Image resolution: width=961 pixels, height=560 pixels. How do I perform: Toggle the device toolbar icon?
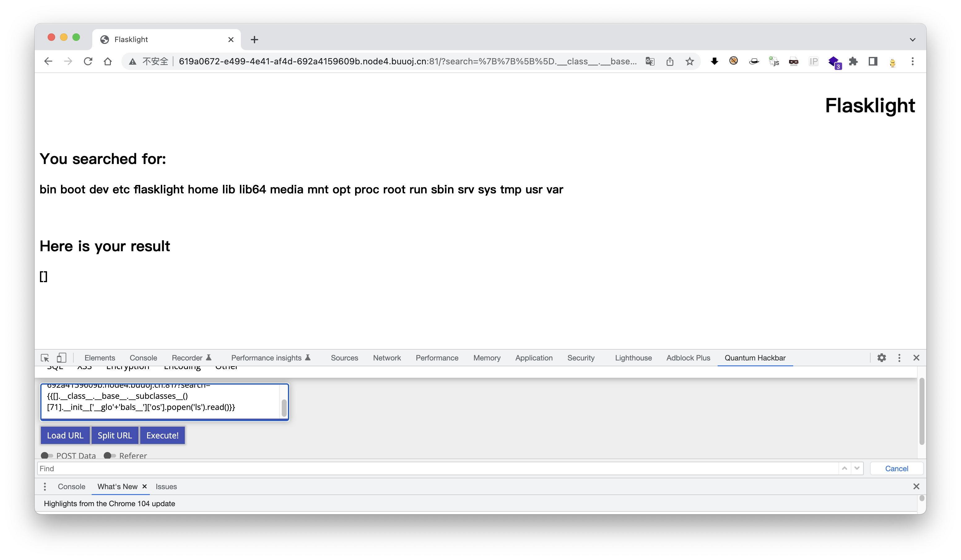[61, 358]
